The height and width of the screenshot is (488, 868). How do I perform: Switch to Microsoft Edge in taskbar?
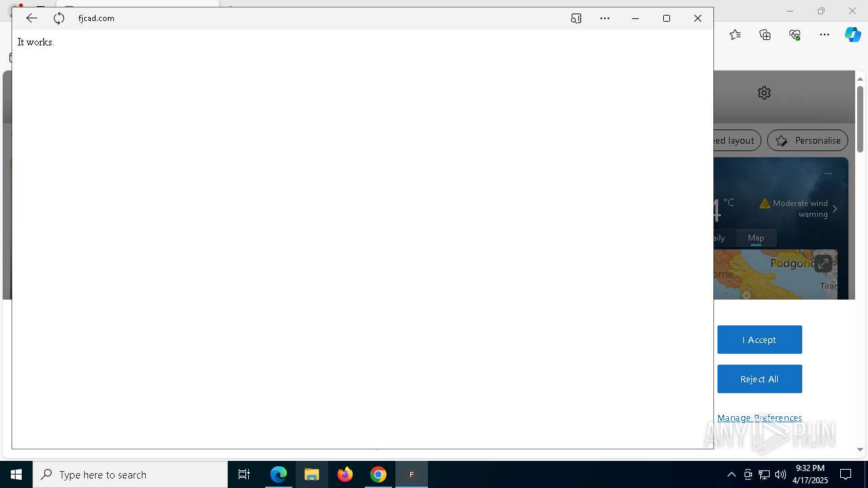[279, 474]
